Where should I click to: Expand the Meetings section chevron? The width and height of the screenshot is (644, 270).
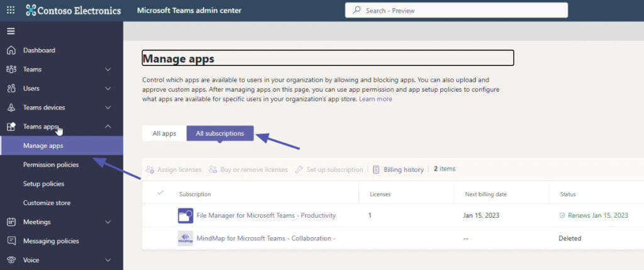tap(108, 222)
